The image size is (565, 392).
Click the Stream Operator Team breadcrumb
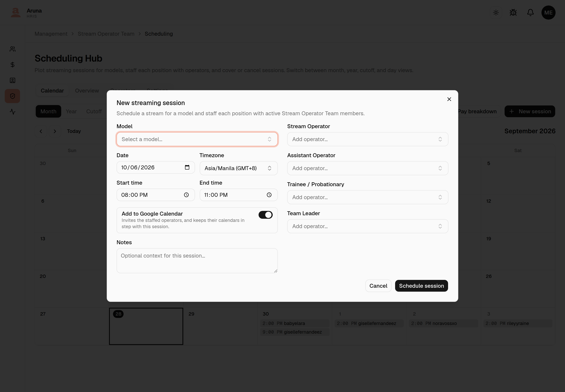[x=106, y=34]
